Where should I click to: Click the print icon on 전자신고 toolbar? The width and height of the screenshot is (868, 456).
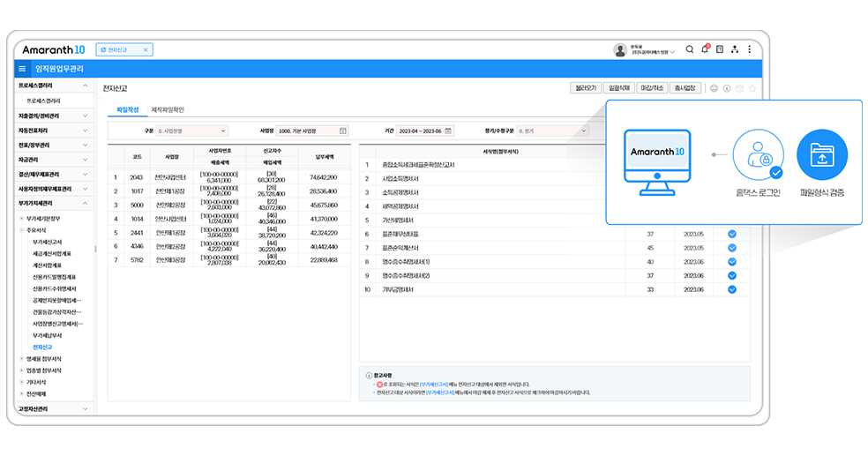click(x=715, y=88)
